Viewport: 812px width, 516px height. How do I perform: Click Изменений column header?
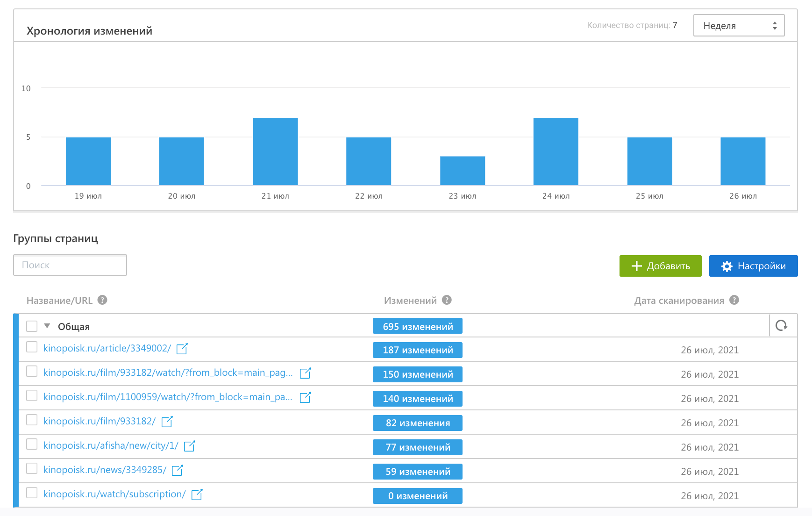coord(410,301)
